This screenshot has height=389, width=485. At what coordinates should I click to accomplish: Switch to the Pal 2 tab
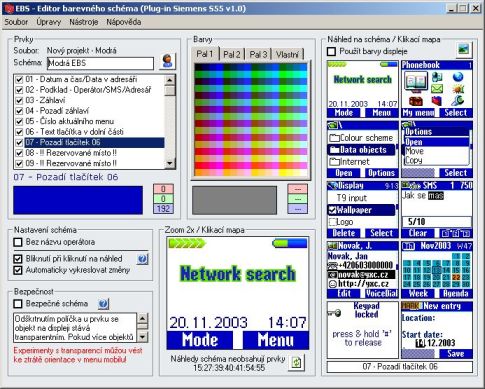click(232, 54)
